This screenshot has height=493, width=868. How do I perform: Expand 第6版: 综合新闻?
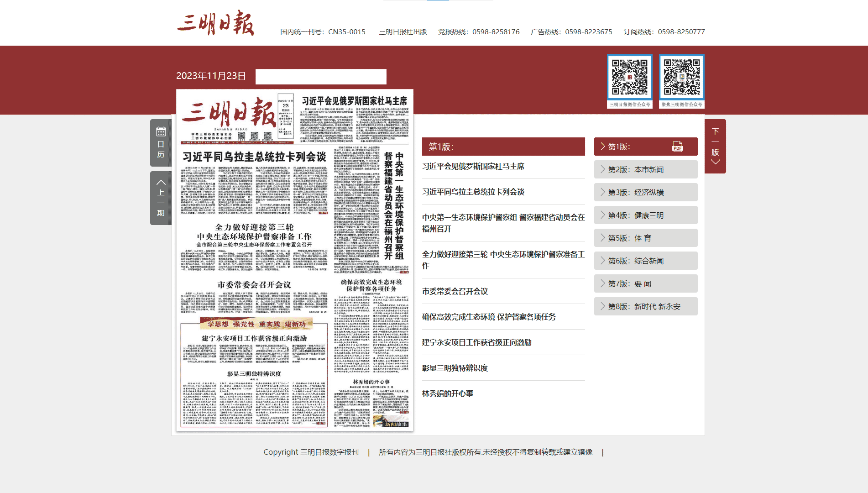pos(646,261)
